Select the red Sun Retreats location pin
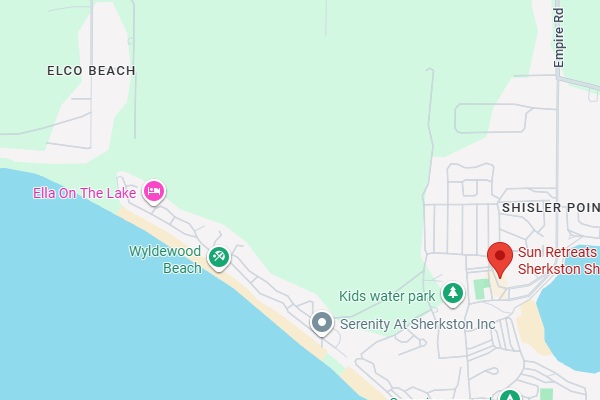 click(x=500, y=259)
